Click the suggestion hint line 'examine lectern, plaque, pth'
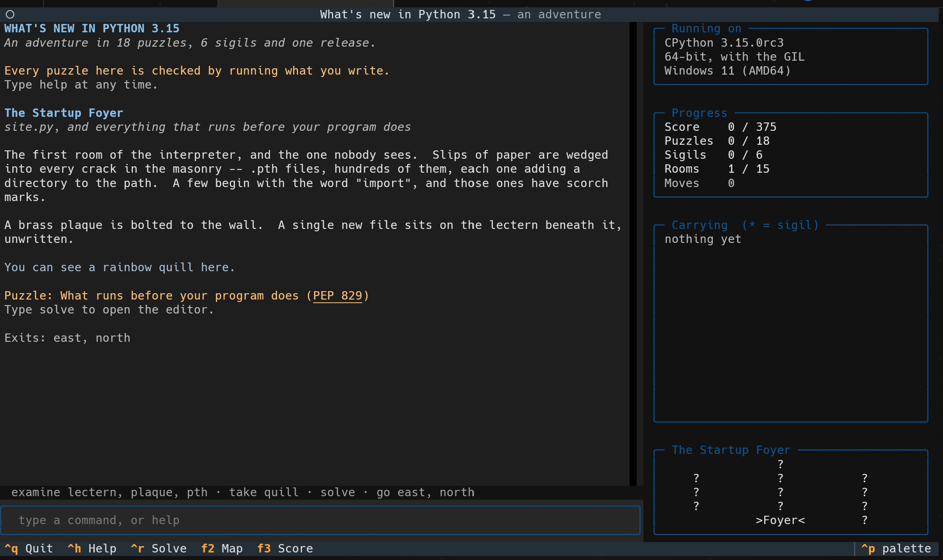Viewport: 943px width, 560px height. [x=109, y=492]
